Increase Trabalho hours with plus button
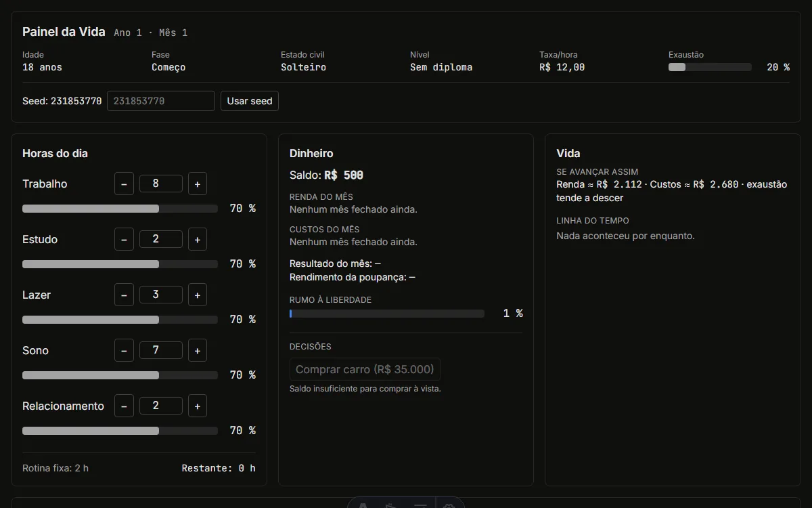Image resolution: width=812 pixels, height=508 pixels. 198,184
